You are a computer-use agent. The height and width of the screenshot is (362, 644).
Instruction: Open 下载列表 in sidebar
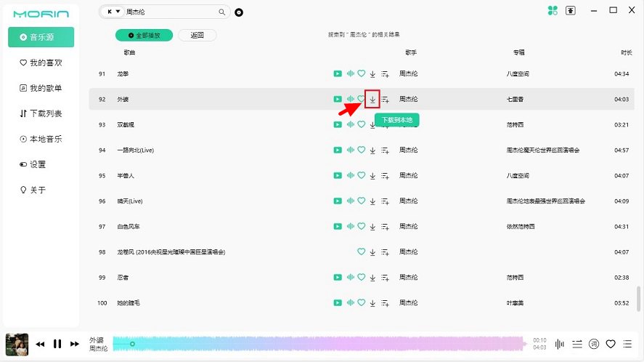[x=41, y=113]
